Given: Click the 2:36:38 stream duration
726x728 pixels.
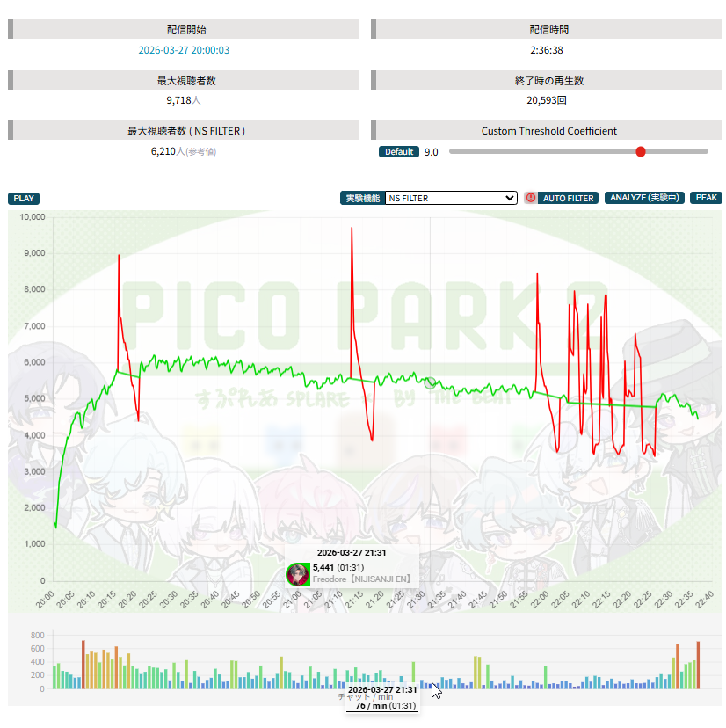Looking at the screenshot, I should 547,50.
